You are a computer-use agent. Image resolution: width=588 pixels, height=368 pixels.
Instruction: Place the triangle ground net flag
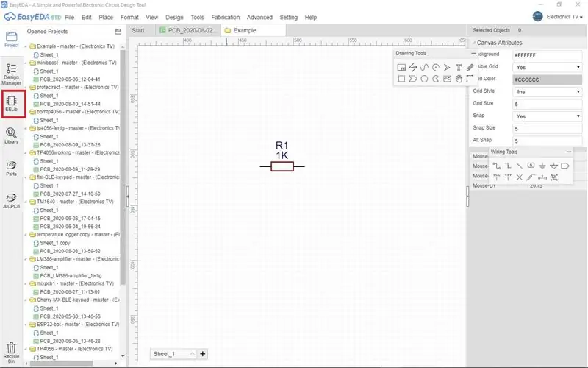tap(553, 166)
